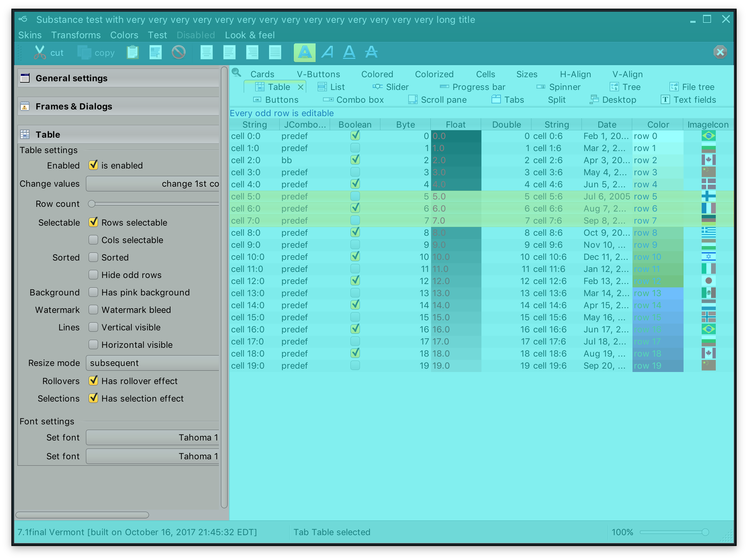The width and height of the screenshot is (748, 560).
Task: Uncheck the 'is enabled' checkbox
Action: pos(93,166)
